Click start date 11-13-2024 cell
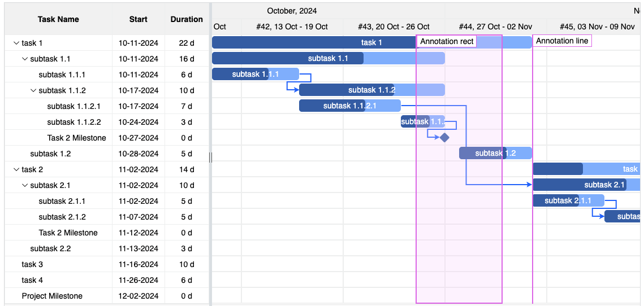 (139, 248)
